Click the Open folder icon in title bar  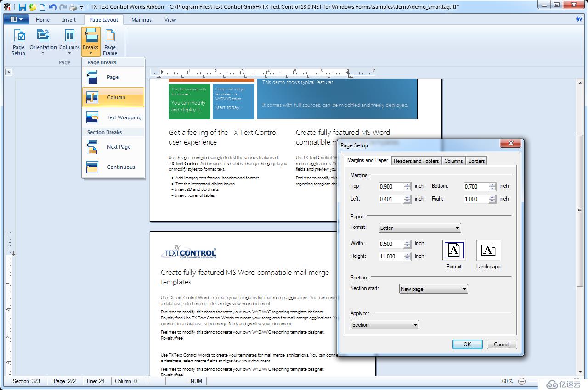33,7
